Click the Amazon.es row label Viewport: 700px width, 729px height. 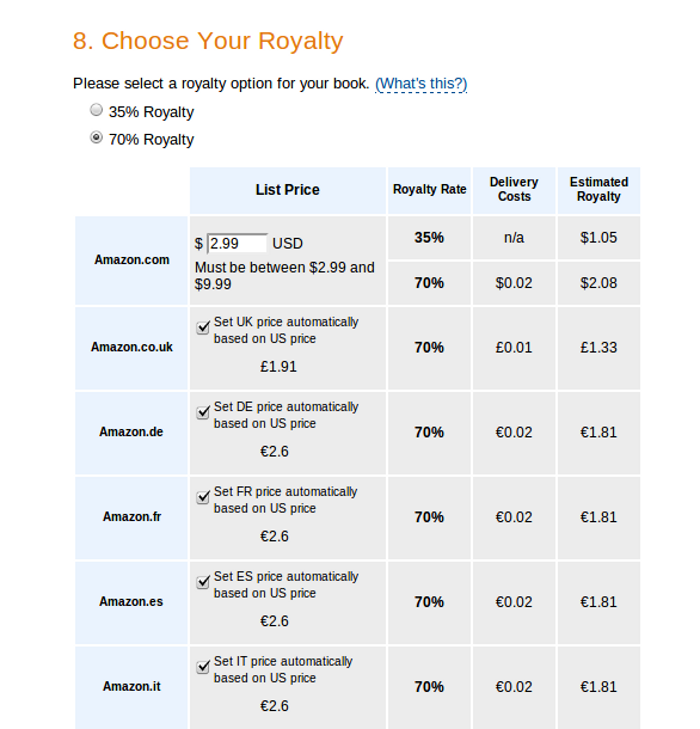pyautogui.click(x=132, y=602)
